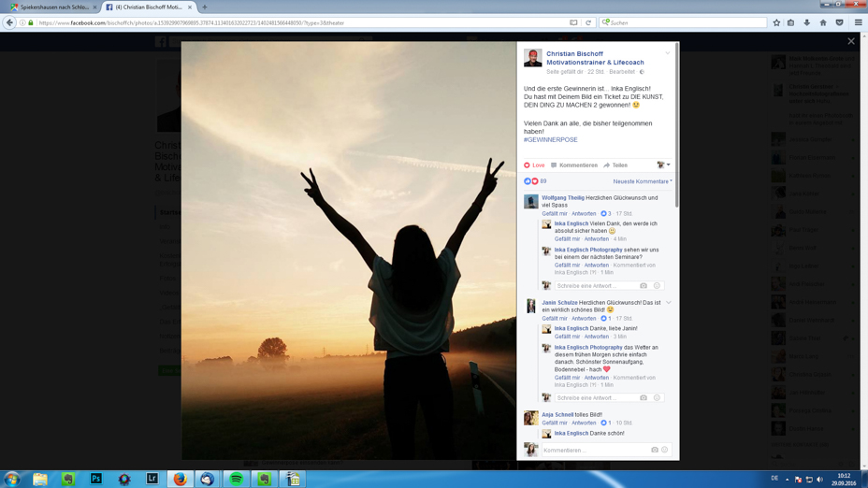
Task: Open a new browser tab with the plus
Action: tap(205, 7)
